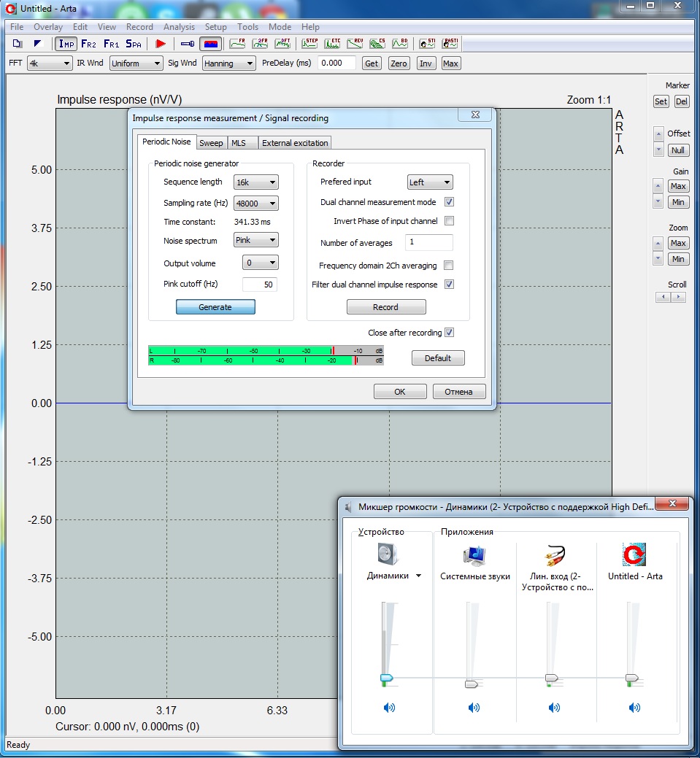Expand the Sampling rate dropdown
This screenshot has height=758, width=700.
(256, 204)
